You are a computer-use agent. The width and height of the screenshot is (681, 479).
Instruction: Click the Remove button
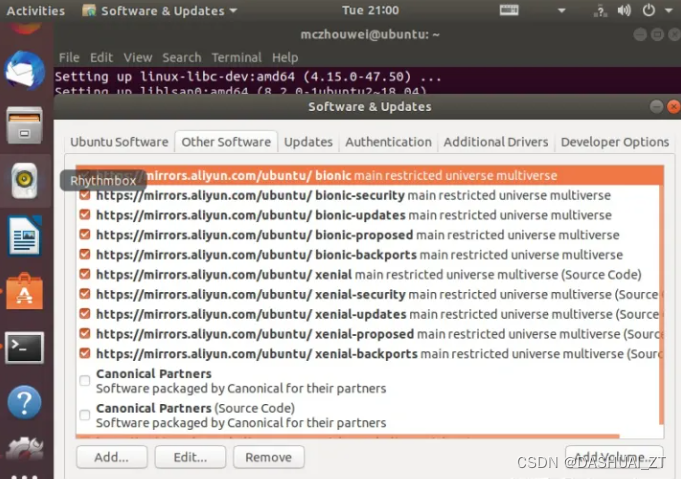pyautogui.click(x=268, y=457)
